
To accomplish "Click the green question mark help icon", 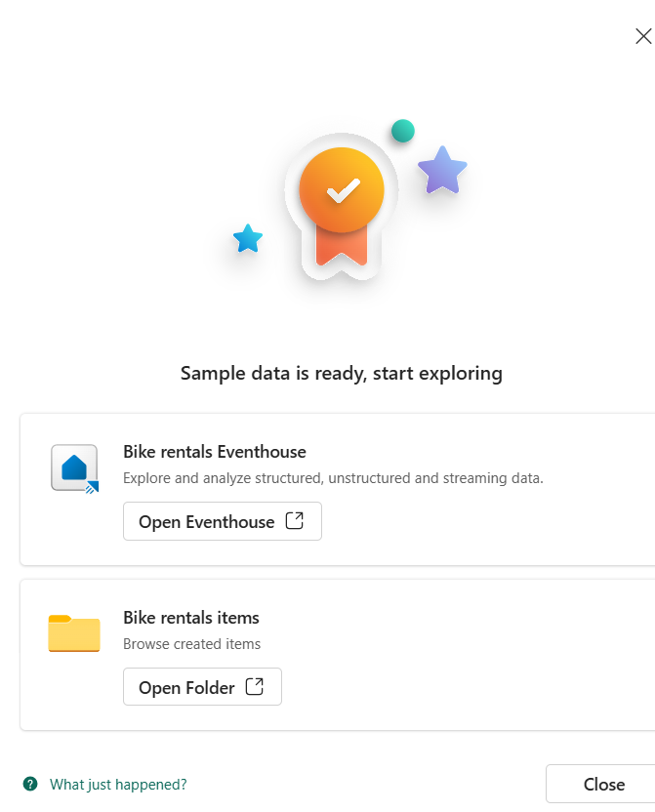I will click(x=30, y=784).
